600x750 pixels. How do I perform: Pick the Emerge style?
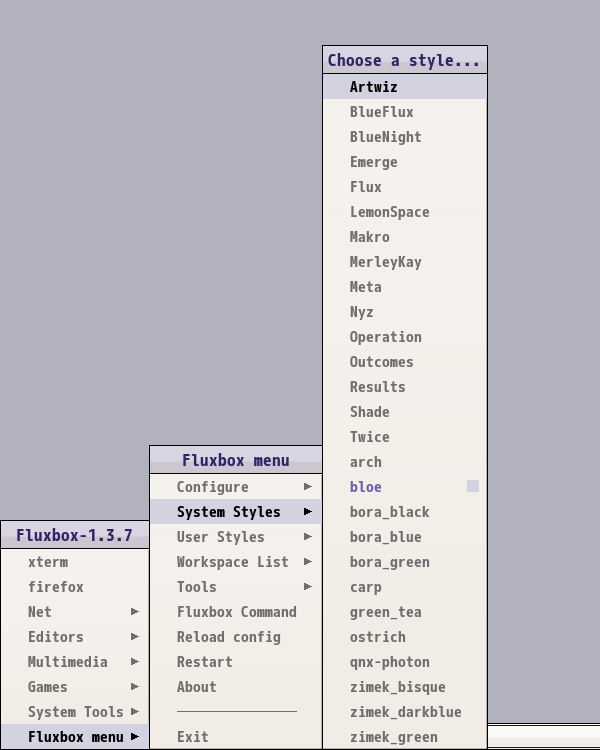(x=405, y=162)
